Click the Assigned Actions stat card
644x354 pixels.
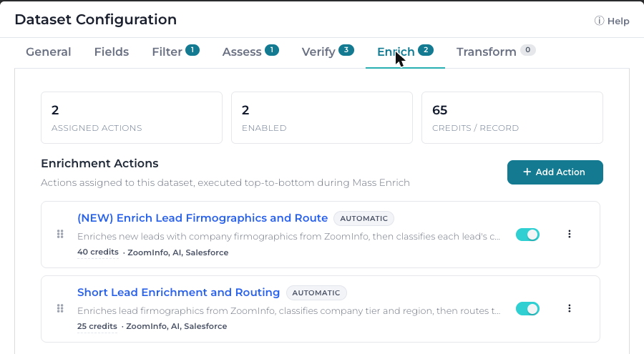click(x=132, y=117)
